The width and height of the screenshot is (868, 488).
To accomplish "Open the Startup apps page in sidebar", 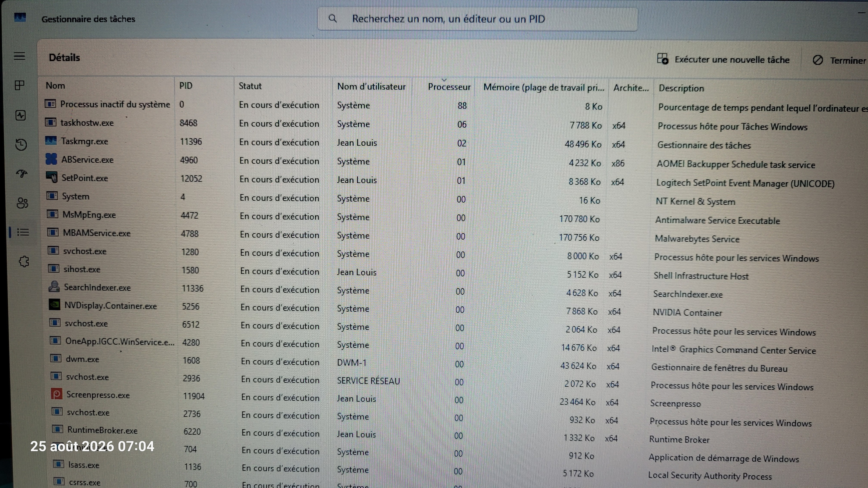I will pos(22,174).
